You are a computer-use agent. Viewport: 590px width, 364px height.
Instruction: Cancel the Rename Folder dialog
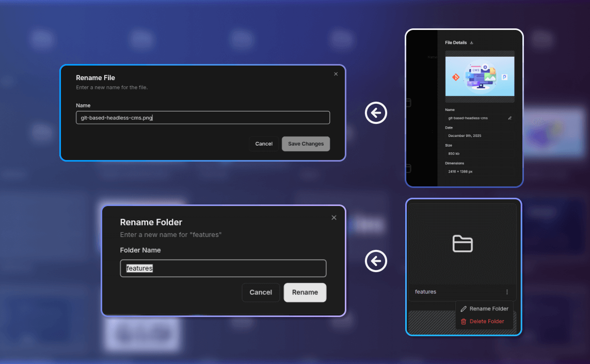[x=261, y=292]
